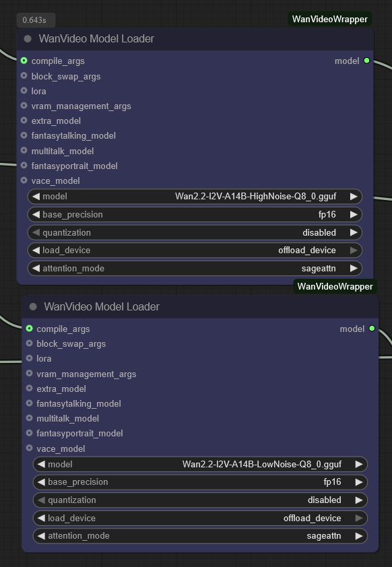Screen dimensions: 392x567
Task: Next base_precision value on upper loader
Action: pyautogui.click(x=354, y=214)
